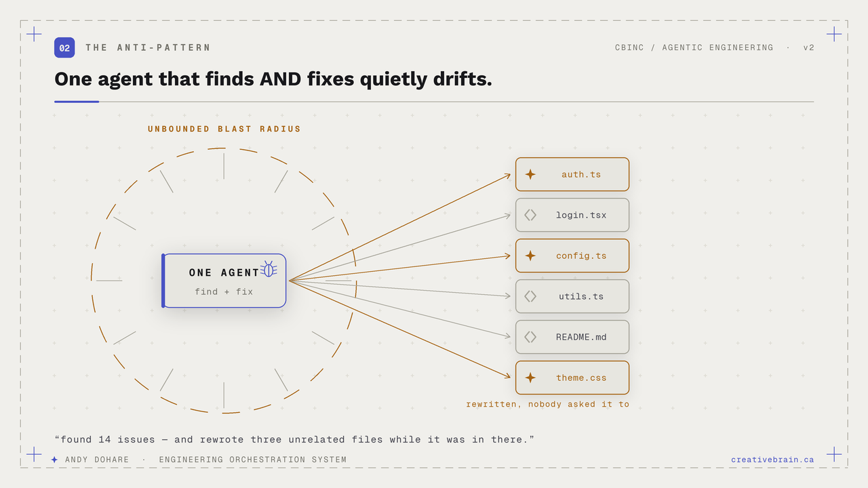The image size is (868, 488).
Task: Click the v2 version label
Action: [x=808, y=47]
